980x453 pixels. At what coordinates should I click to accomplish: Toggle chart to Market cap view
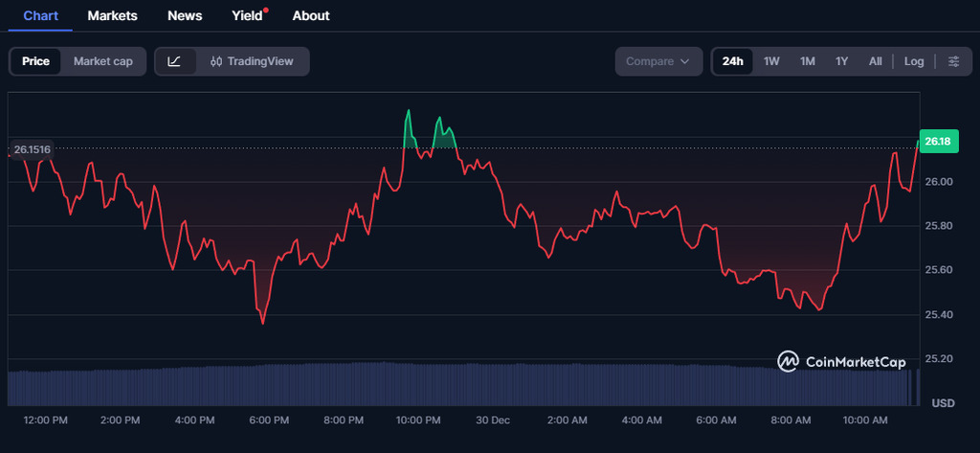pos(103,61)
